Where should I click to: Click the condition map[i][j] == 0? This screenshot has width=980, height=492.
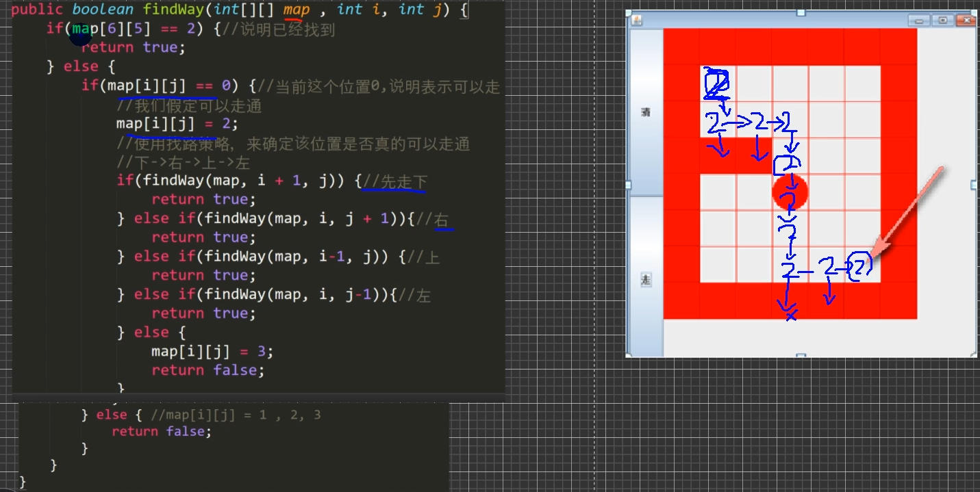tap(170, 86)
